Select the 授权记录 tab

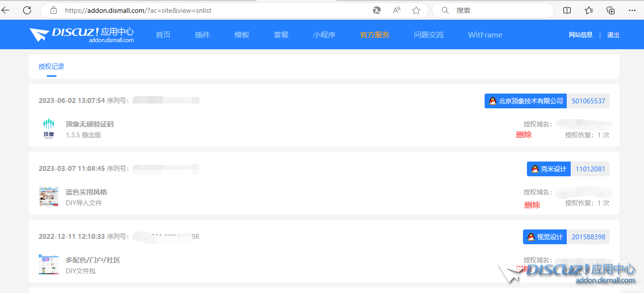(52, 66)
